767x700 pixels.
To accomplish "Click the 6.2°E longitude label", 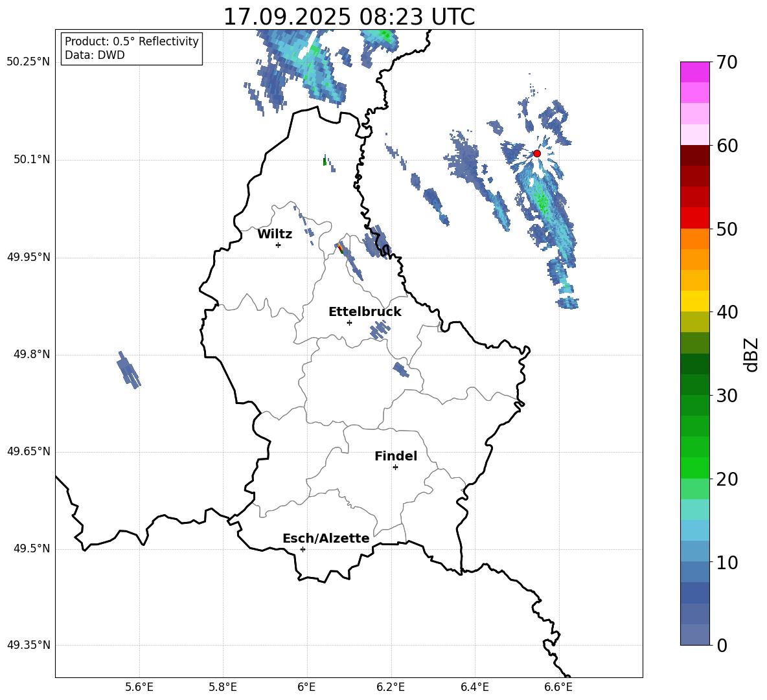I will [x=391, y=687].
